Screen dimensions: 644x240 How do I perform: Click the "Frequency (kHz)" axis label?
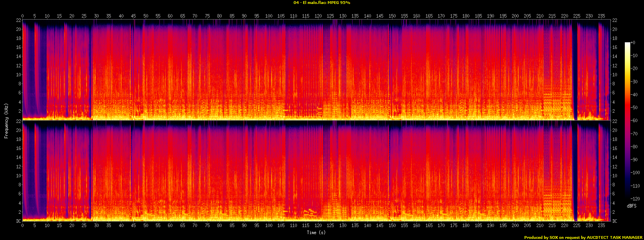click(6, 121)
